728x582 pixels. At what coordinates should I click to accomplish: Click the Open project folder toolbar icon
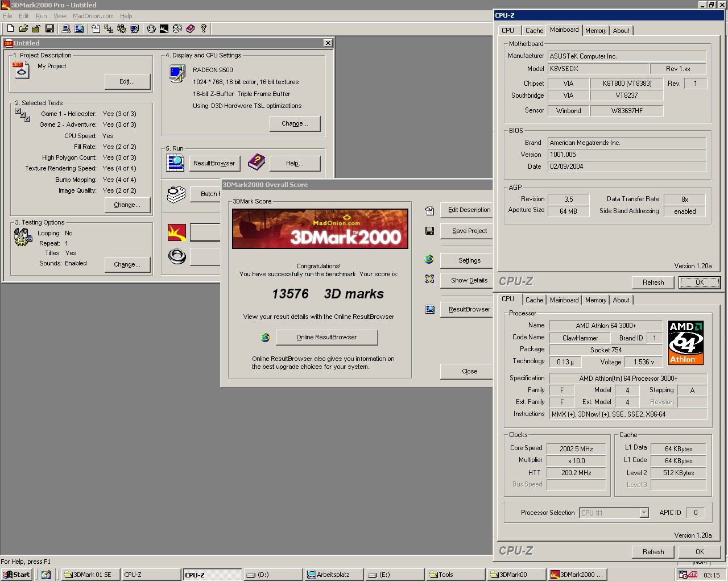point(23,28)
